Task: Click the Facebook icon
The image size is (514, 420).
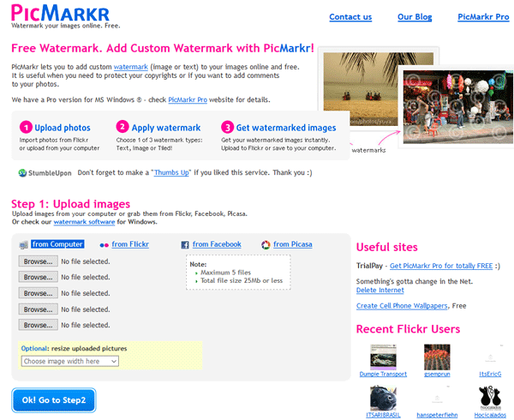Action: [x=185, y=245]
